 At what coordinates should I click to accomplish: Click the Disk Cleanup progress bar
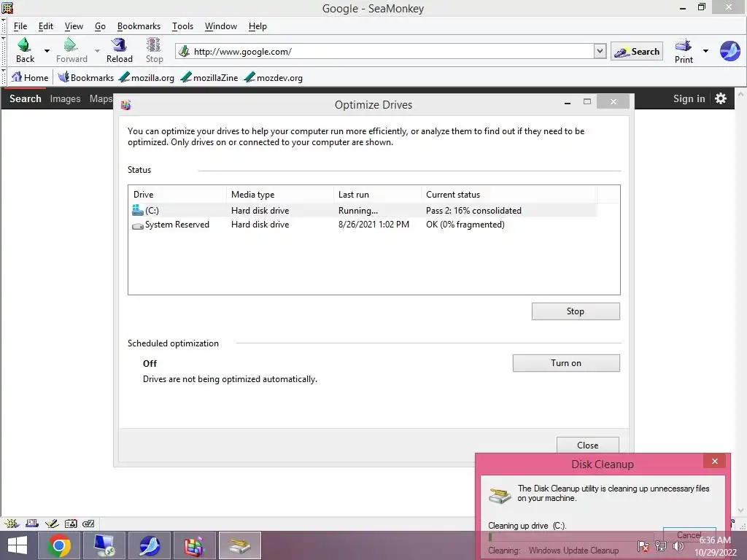[x=572, y=537]
